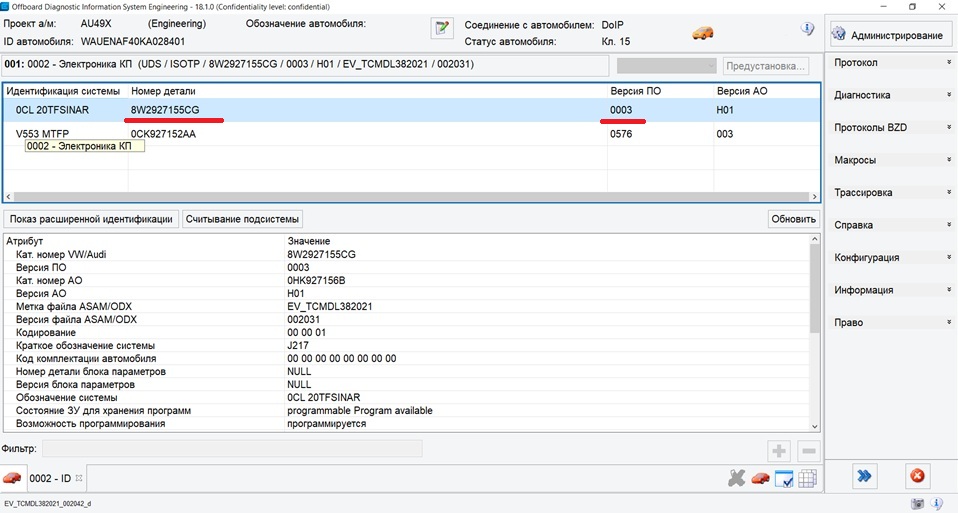
Task: Click Считывание подсистемы button
Action: tap(243, 219)
